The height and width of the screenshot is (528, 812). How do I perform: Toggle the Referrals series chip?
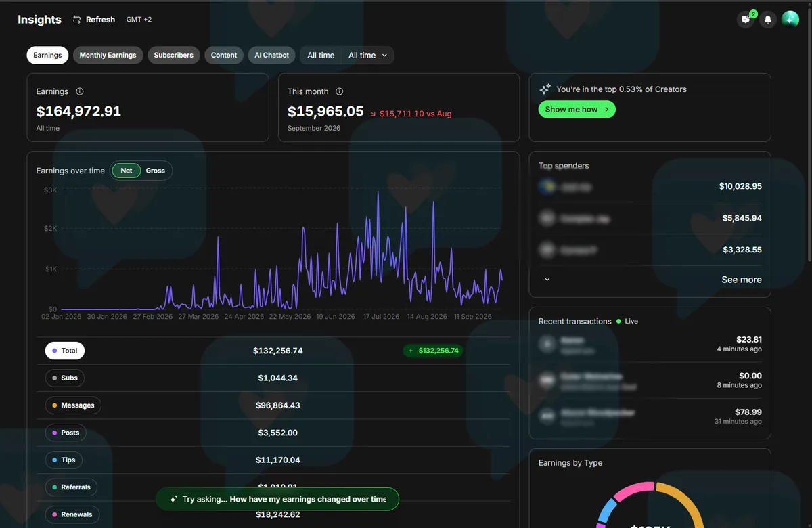coord(71,487)
